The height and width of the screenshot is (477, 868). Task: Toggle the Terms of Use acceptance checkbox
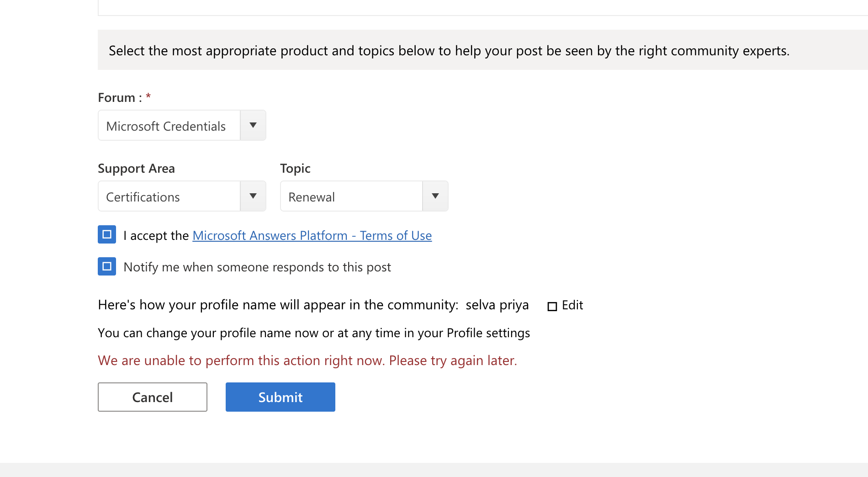(107, 234)
